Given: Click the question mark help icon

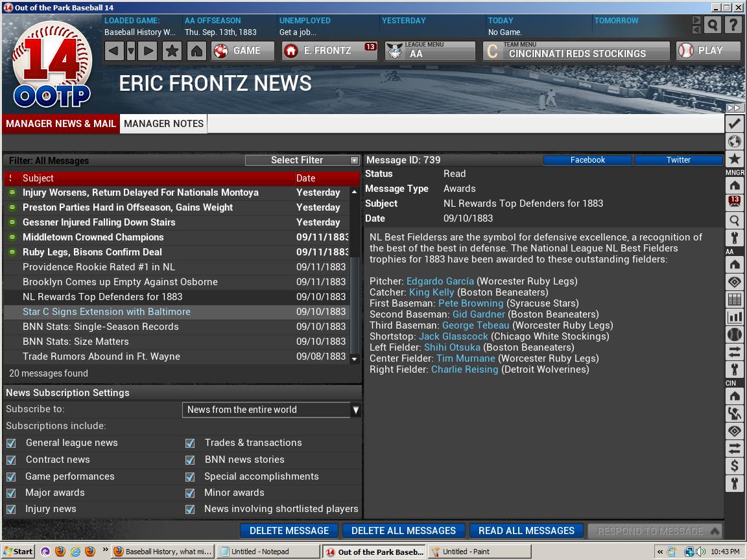Looking at the screenshot, I should [x=733, y=25].
